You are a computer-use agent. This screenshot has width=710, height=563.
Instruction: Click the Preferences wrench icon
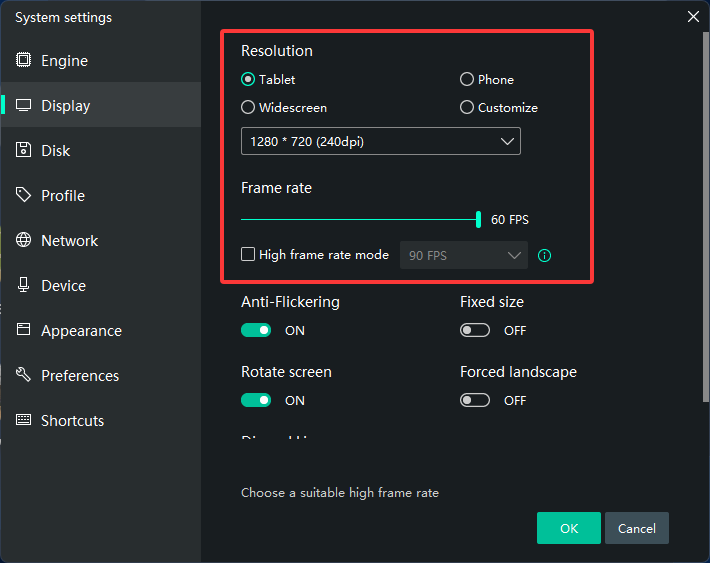click(x=23, y=375)
